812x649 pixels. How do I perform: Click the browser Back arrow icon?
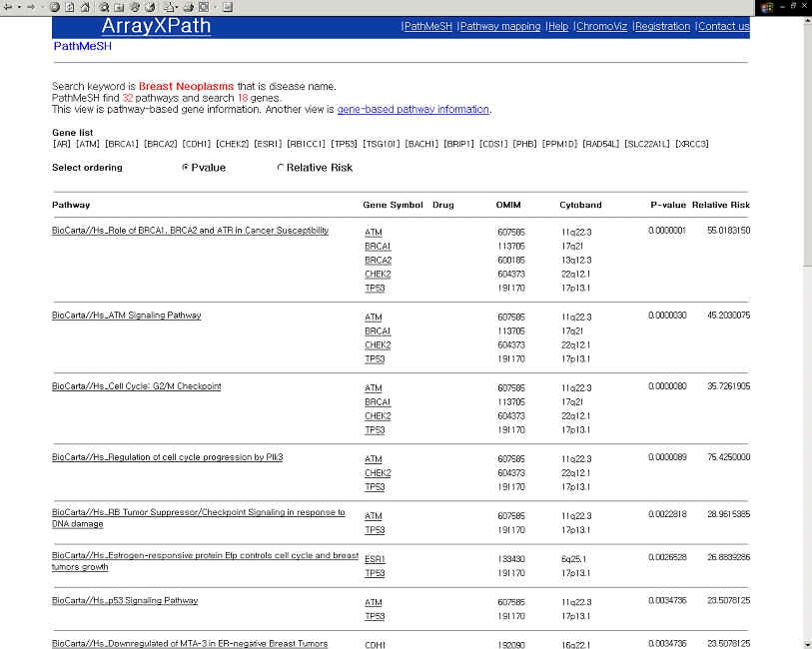tap(8, 7)
